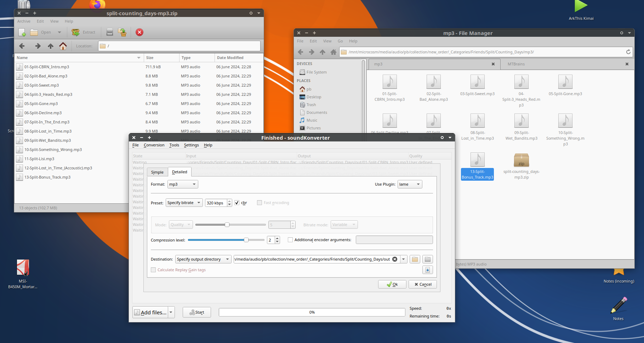
Task: Switch to the Simple tab
Action: (x=157, y=172)
